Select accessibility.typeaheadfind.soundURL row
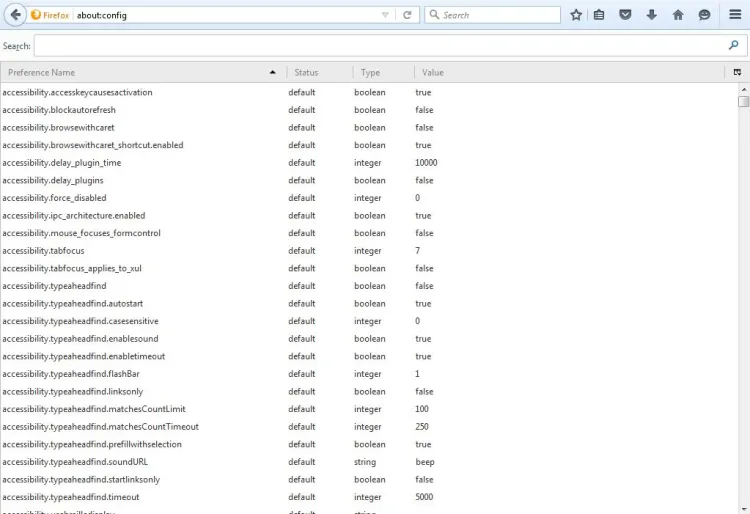 [x=369, y=462]
